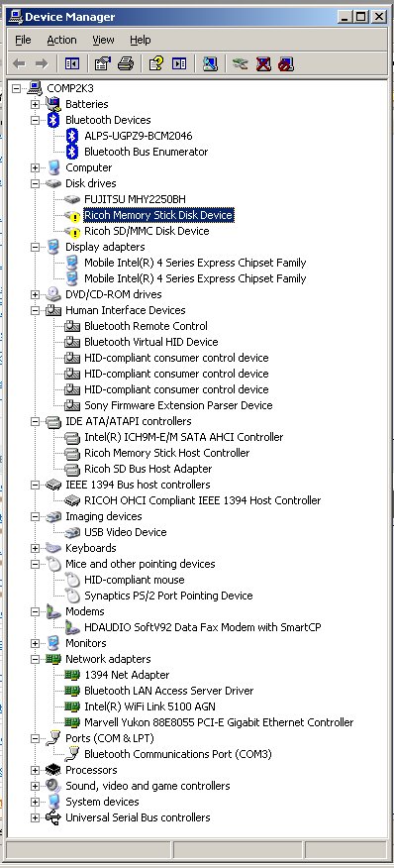
Task: Collapse the COMP2K3 root node
Action: 16,88
